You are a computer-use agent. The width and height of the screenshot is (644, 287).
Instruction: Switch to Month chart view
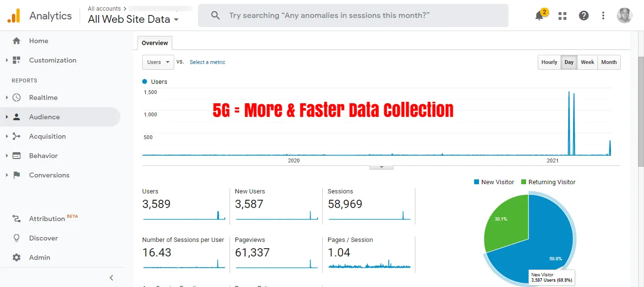pyautogui.click(x=609, y=62)
